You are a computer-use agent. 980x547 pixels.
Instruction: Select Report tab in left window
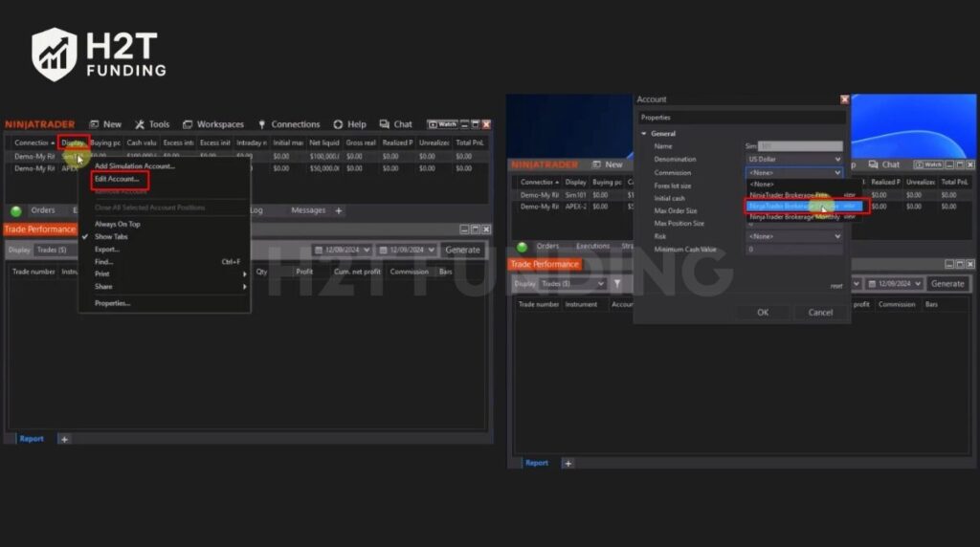(x=32, y=439)
